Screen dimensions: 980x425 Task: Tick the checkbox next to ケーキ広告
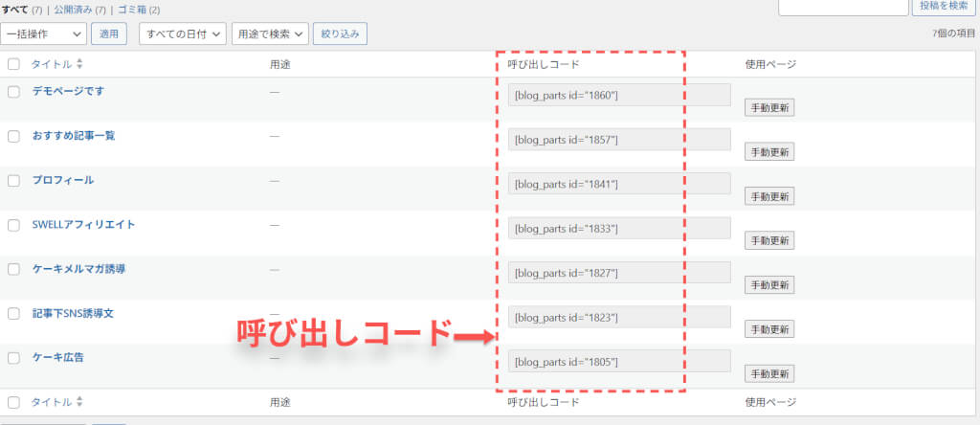point(13,358)
